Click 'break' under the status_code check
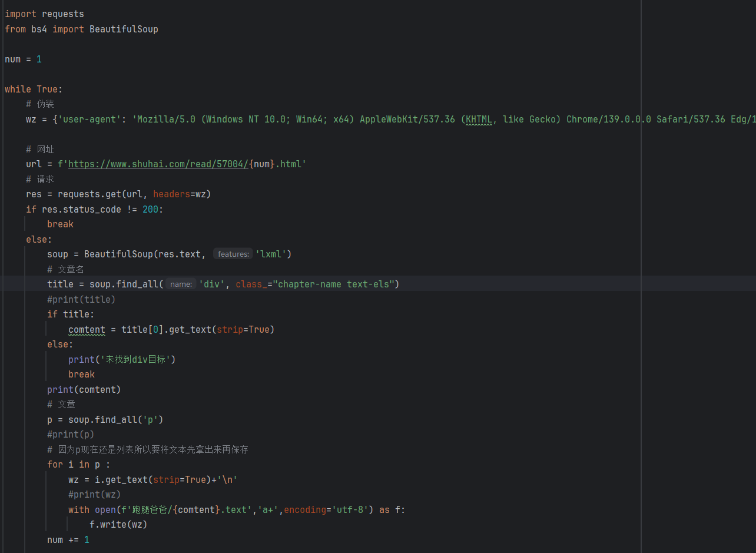This screenshot has width=756, height=553. pyautogui.click(x=60, y=224)
